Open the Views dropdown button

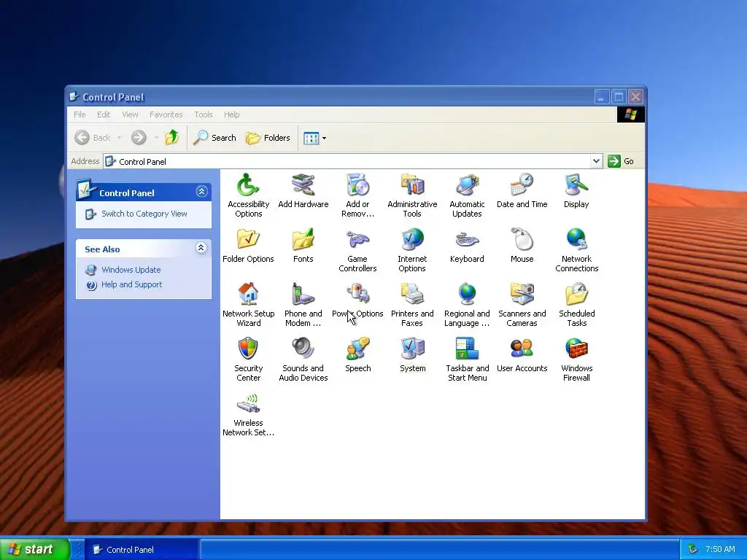(x=315, y=138)
